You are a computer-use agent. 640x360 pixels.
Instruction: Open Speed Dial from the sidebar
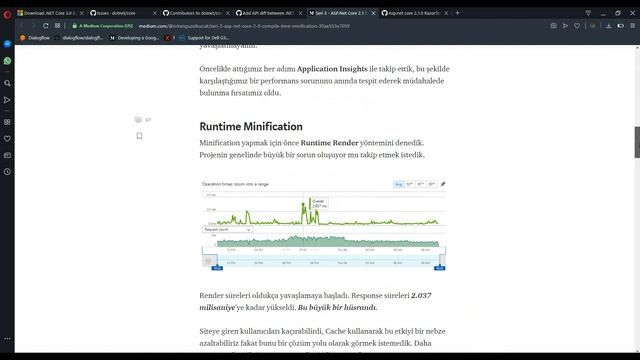7,122
